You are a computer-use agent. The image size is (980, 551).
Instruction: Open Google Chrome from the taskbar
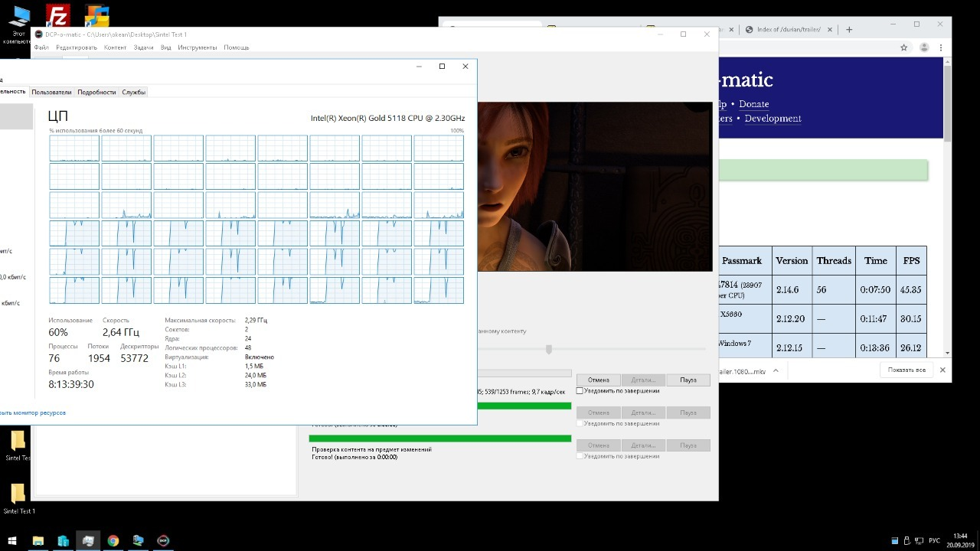[113, 540]
